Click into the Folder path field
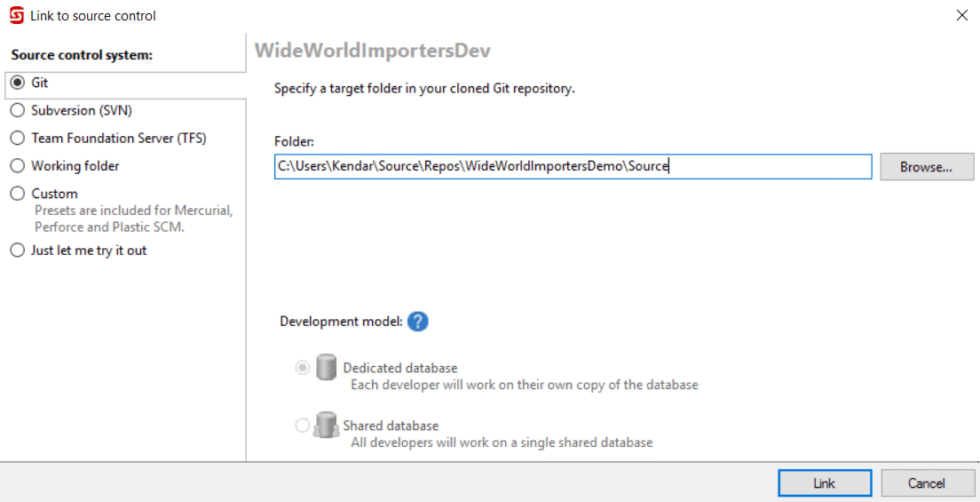980x502 pixels. [x=573, y=166]
